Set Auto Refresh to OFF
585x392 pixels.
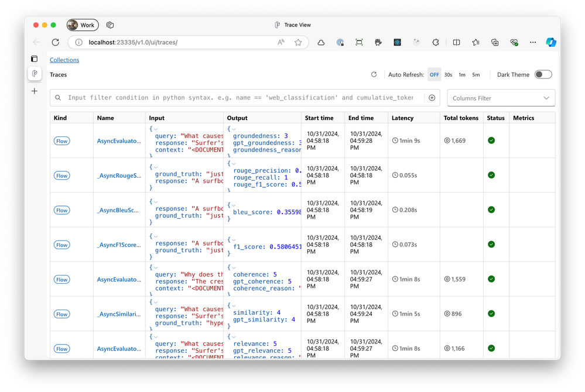(435, 74)
